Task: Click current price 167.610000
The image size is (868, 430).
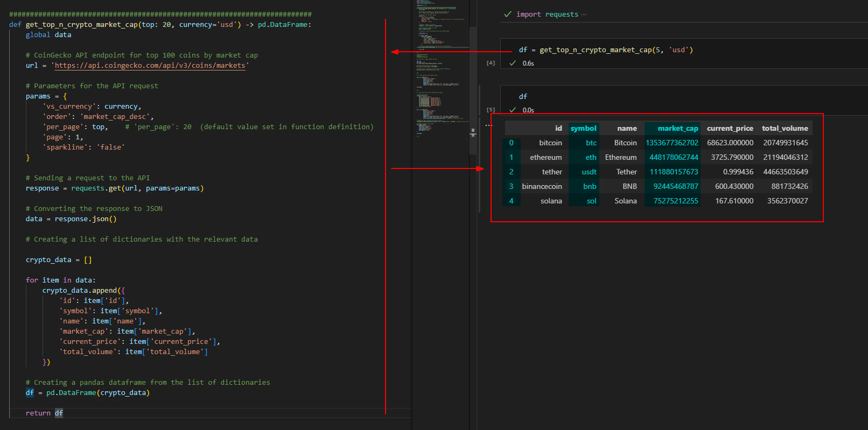Action: pyautogui.click(x=734, y=201)
